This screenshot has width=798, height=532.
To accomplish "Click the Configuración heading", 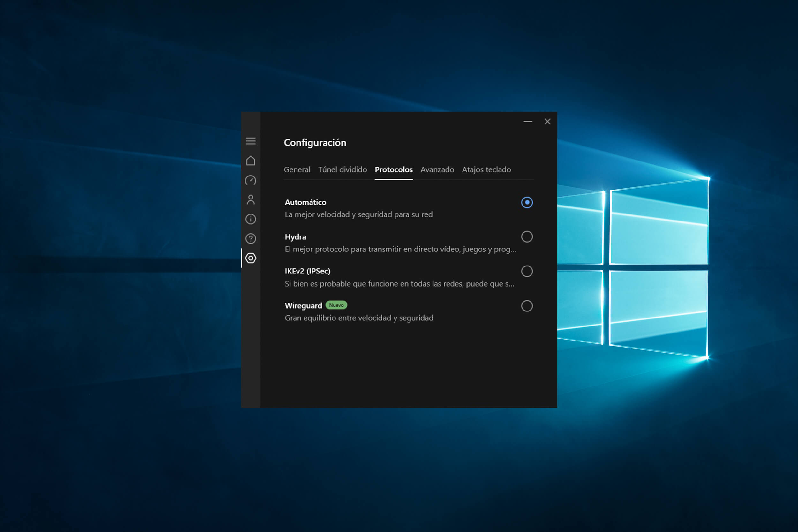I will tap(315, 143).
